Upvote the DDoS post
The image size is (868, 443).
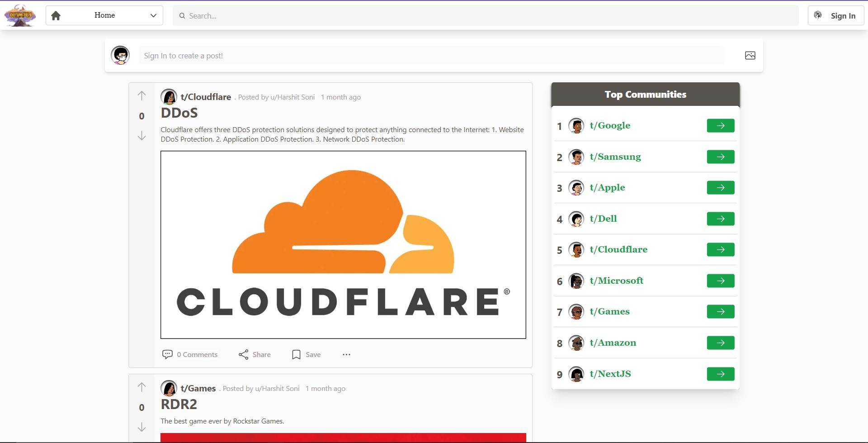[x=142, y=96]
